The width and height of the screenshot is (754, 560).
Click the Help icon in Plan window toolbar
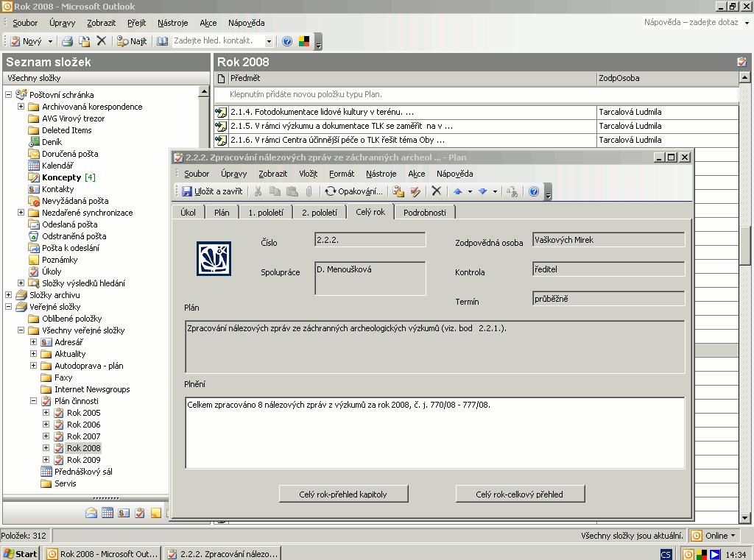[534, 191]
